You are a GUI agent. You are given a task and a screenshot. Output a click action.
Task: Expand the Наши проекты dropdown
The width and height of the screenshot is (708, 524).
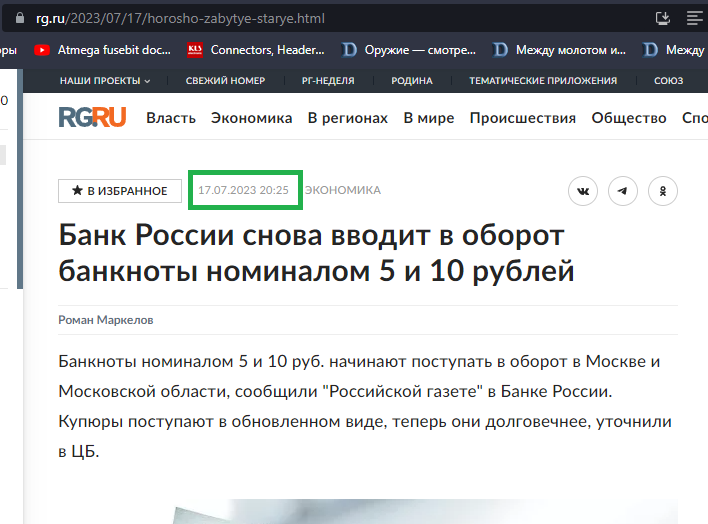[105, 81]
